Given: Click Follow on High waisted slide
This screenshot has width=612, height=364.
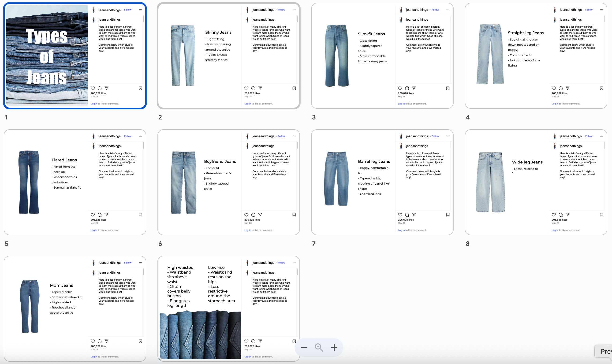Looking at the screenshot, I should point(281,263).
